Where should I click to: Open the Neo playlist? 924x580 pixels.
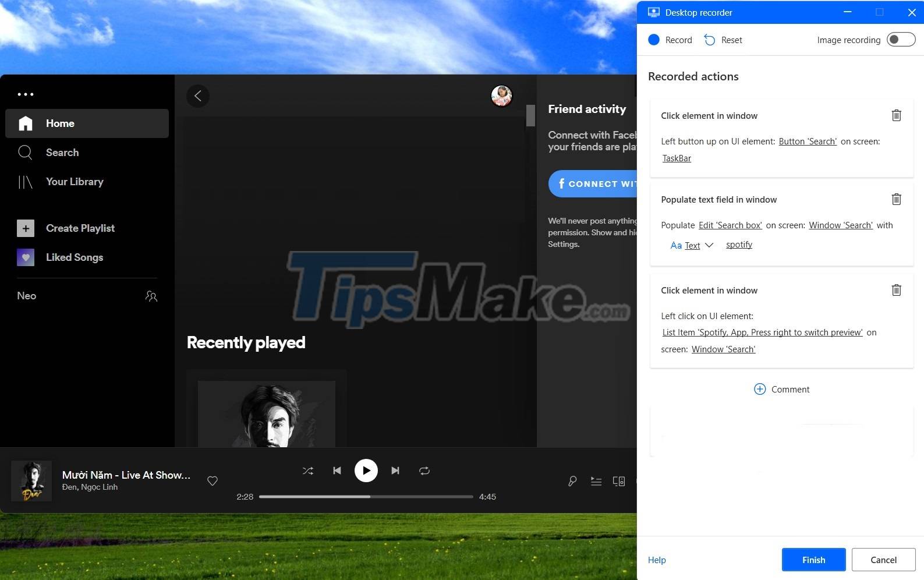click(x=27, y=296)
